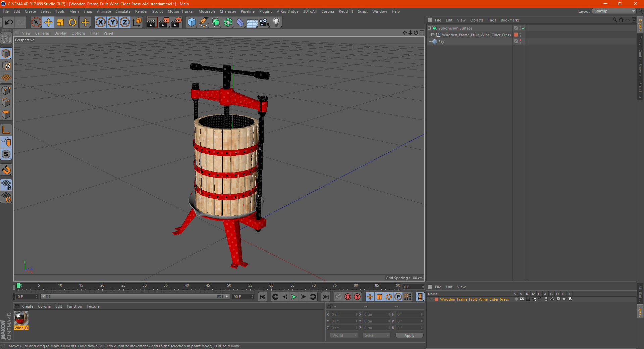
Task: Open the Scale mode dropdown
Action: coord(376,335)
